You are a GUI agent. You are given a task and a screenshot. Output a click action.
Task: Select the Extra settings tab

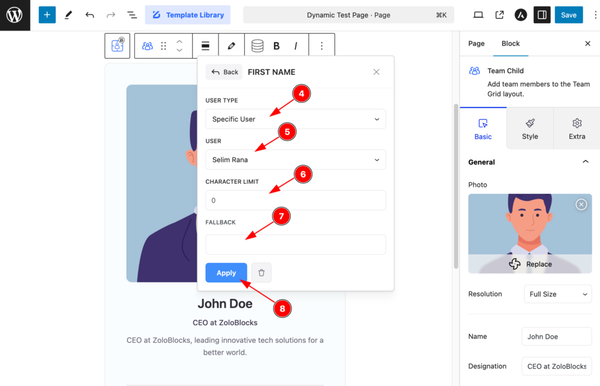click(577, 129)
